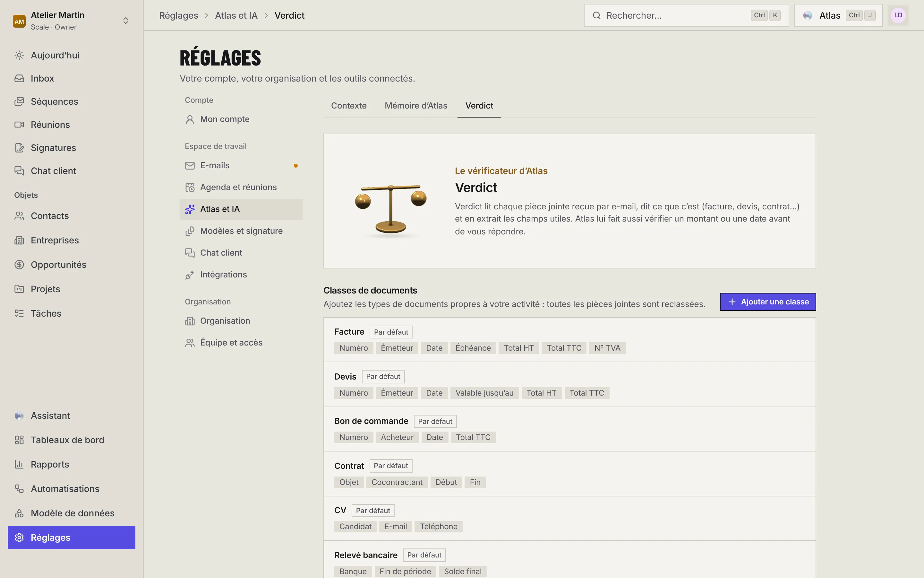Click the Automatisations workflow icon
The image size is (924, 578).
19,489
